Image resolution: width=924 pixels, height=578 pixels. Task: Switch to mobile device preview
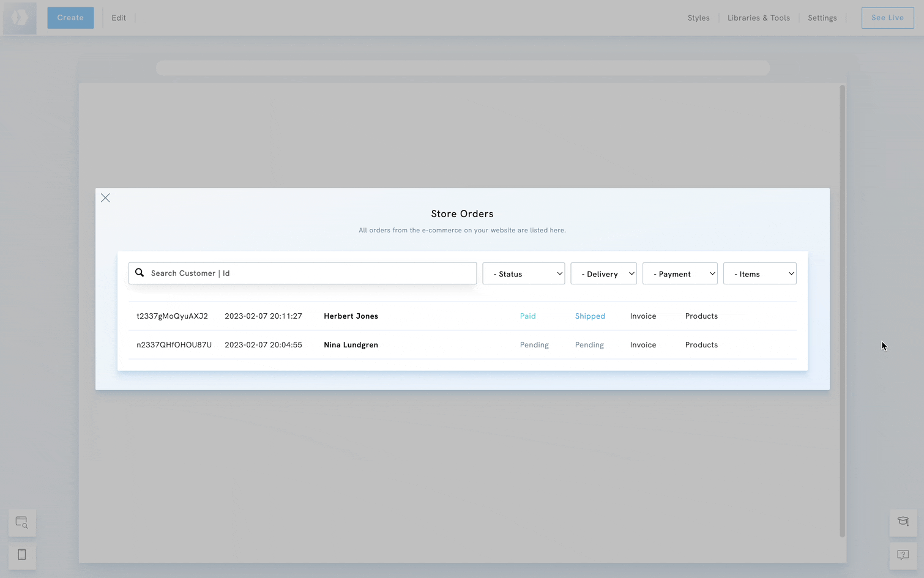pos(22,555)
